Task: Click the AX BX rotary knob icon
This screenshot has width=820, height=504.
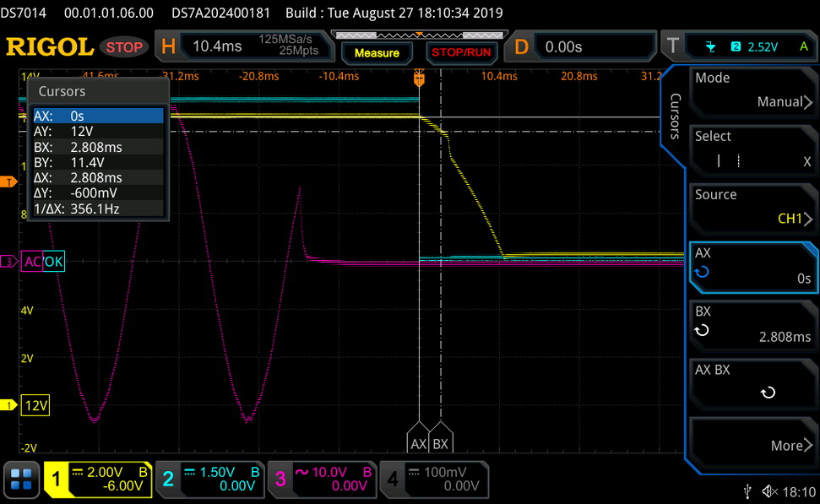Action: (x=768, y=392)
